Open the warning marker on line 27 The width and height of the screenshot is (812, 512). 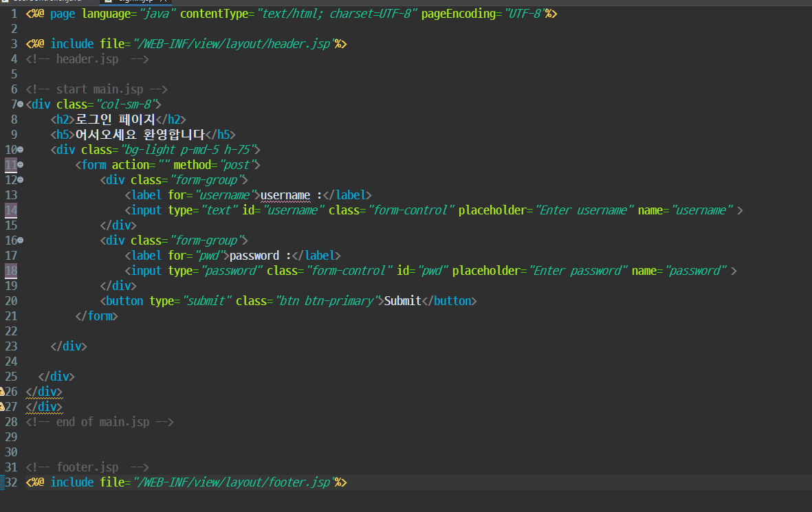pos(2,406)
